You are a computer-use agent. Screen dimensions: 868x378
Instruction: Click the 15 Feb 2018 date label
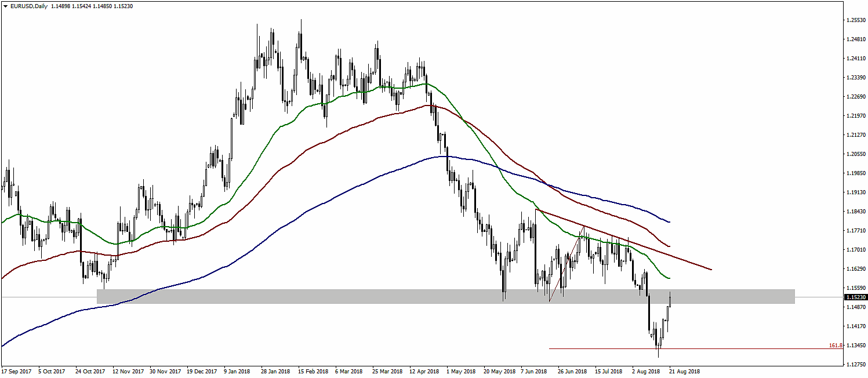(313, 372)
